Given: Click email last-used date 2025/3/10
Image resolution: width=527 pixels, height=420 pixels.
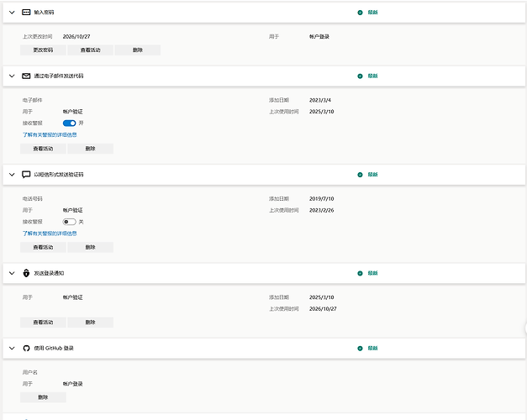Looking at the screenshot, I should pyautogui.click(x=322, y=112).
